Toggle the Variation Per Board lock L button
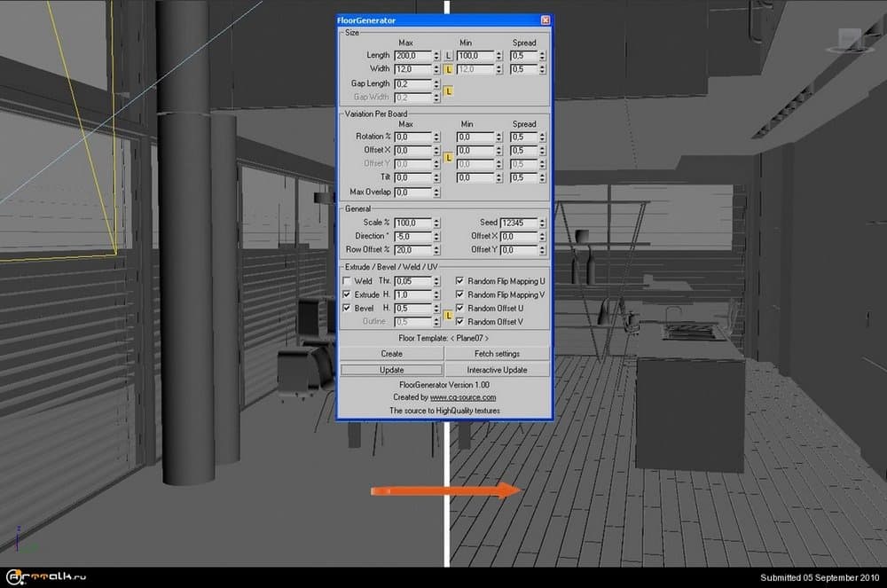 click(448, 157)
